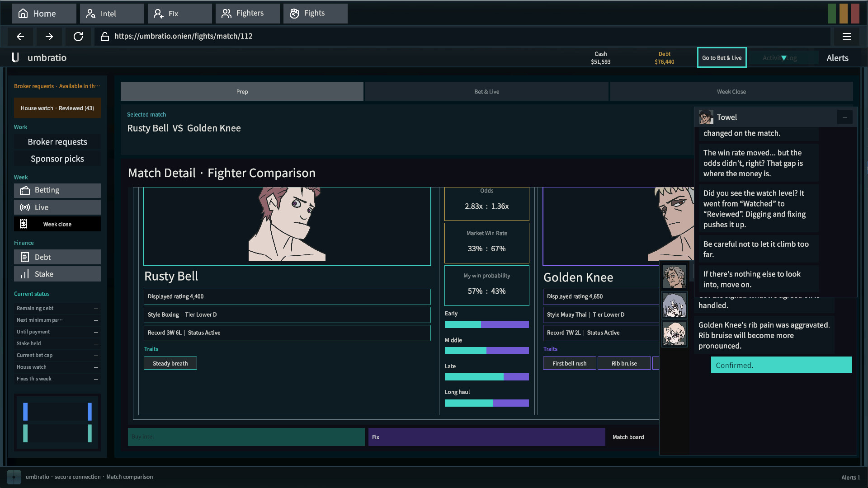Open the Fighters tab

[247, 14]
